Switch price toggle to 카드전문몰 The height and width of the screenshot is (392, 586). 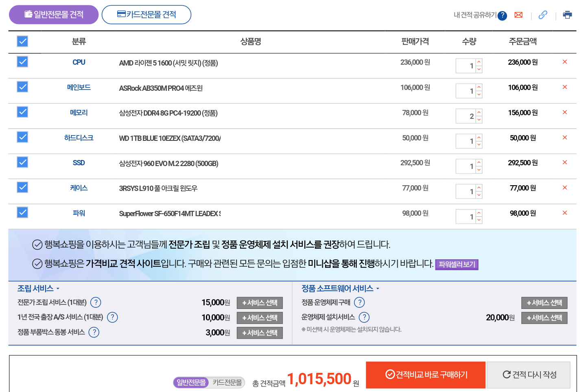(227, 383)
